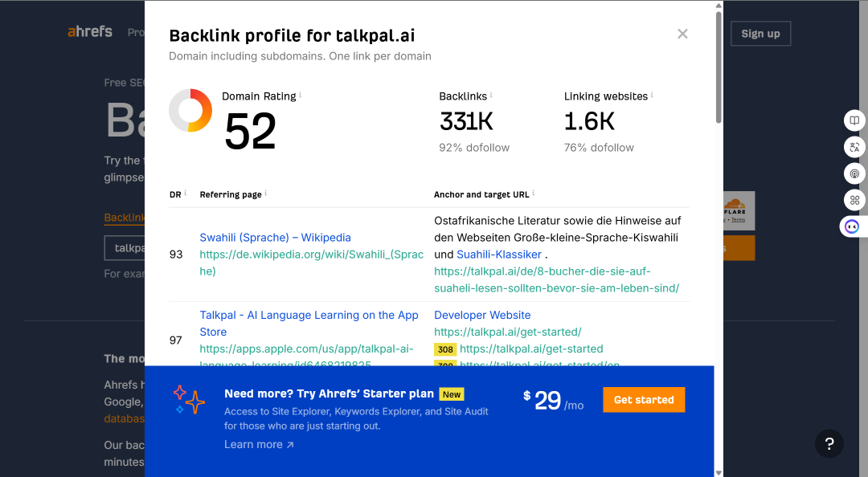Click the orange Get started button

(644, 400)
